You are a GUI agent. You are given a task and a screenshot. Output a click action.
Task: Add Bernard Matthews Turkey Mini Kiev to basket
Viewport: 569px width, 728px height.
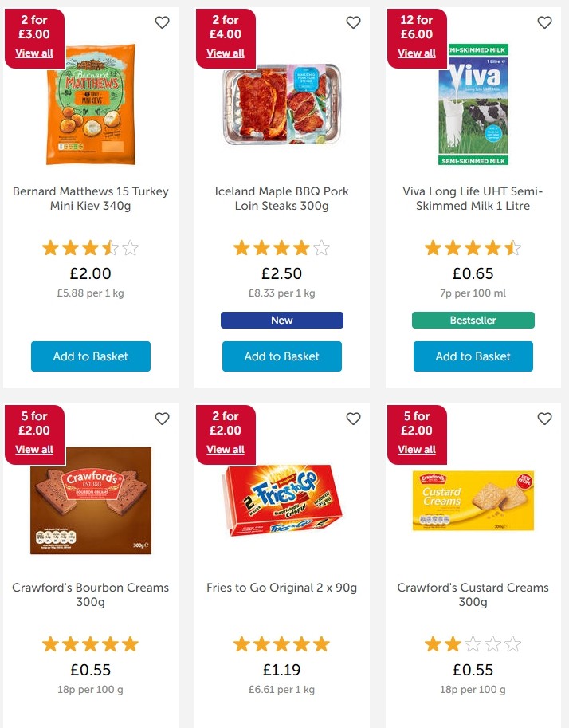coord(91,356)
